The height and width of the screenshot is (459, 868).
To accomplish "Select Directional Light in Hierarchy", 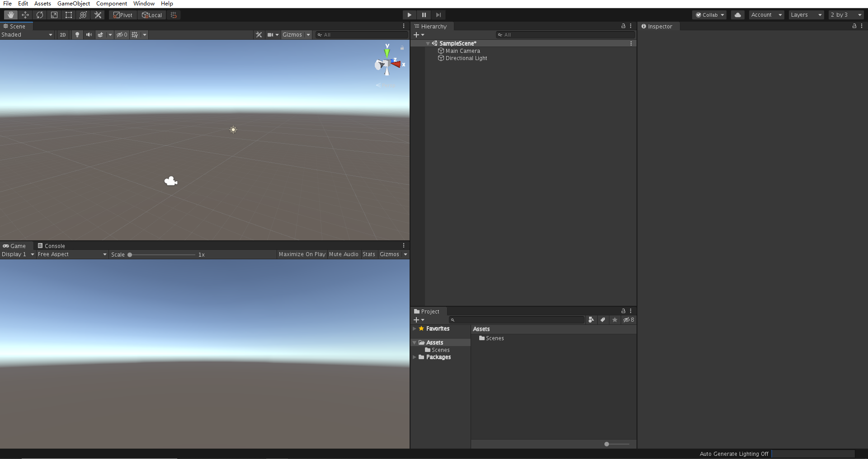I will click(467, 58).
